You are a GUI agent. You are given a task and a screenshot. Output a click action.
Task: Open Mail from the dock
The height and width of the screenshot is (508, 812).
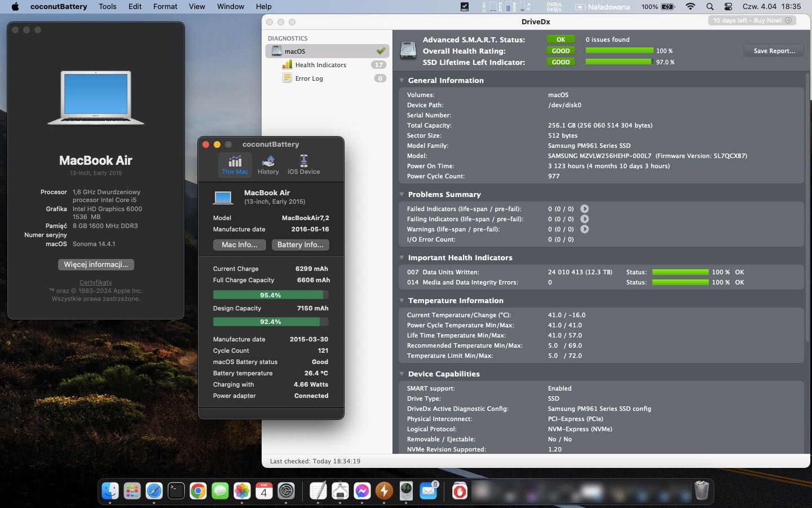[x=429, y=491]
